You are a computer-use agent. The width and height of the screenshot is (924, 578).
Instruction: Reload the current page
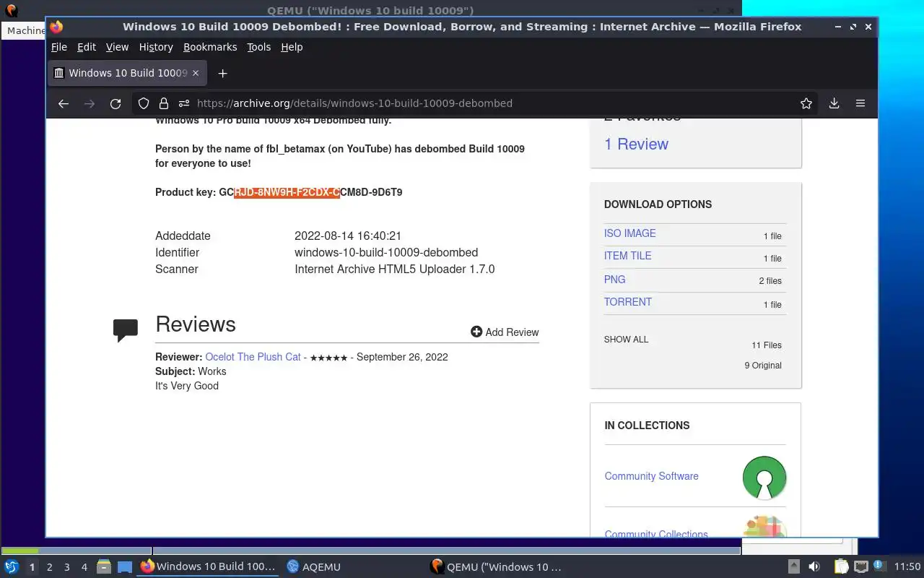click(115, 103)
